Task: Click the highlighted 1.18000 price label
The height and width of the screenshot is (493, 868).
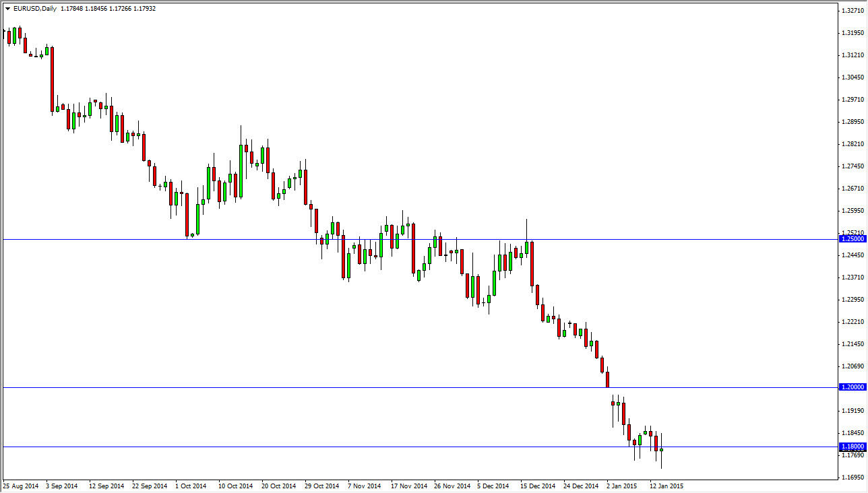Action: [x=852, y=447]
